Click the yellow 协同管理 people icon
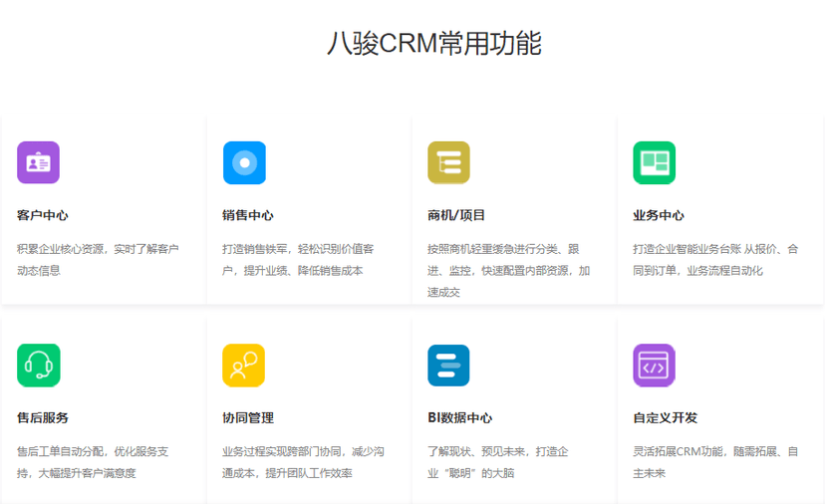The width and height of the screenshot is (825, 504). pyautogui.click(x=243, y=366)
